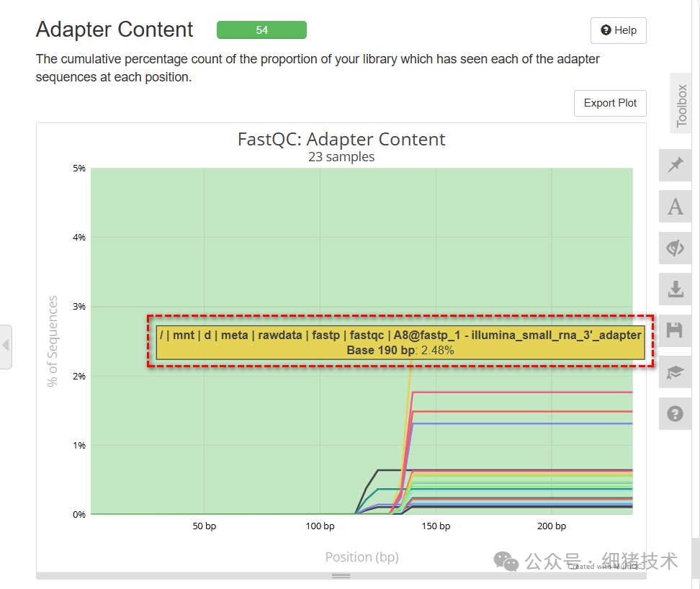The height and width of the screenshot is (589, 700).
Task: Click the green 54 progress bar
Action: [x=261, y=30]
